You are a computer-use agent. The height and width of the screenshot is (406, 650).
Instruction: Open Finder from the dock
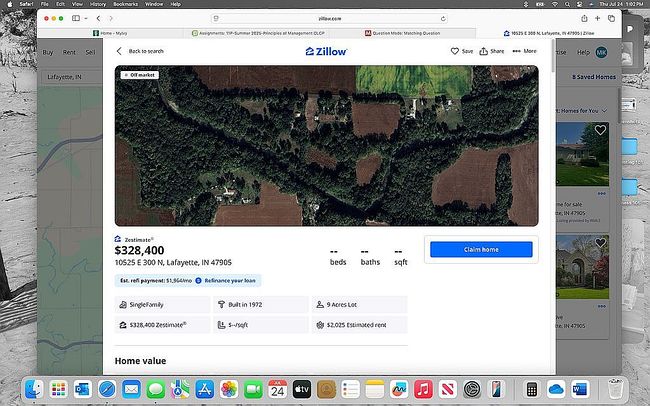click(34, 389)
